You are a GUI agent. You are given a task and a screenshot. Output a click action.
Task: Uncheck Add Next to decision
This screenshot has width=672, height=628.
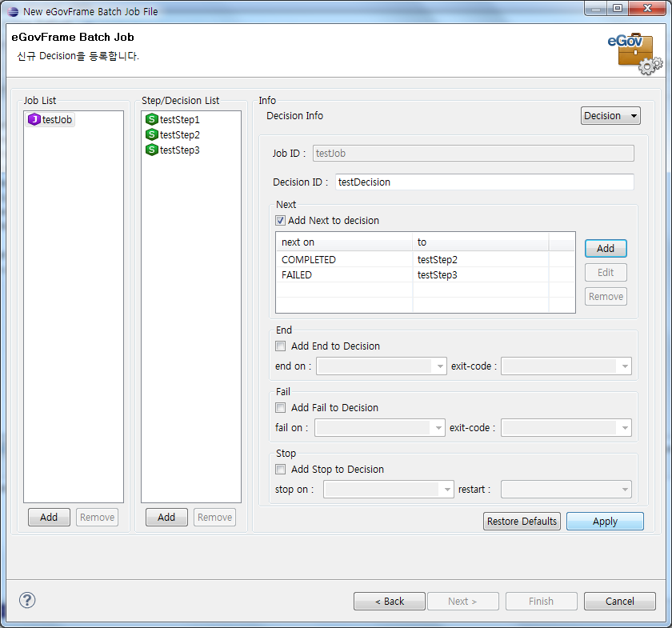(280, 220)
